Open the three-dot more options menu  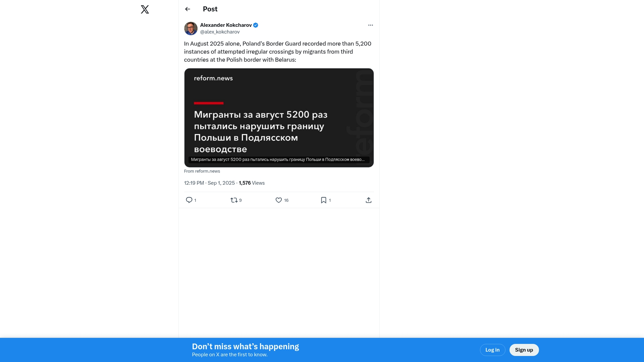pos(370,25)
